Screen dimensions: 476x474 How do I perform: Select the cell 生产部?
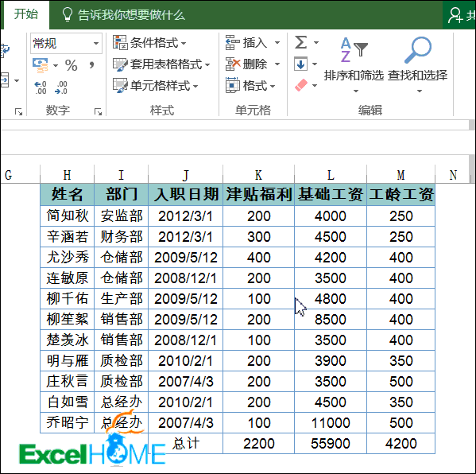click(121, 299)
